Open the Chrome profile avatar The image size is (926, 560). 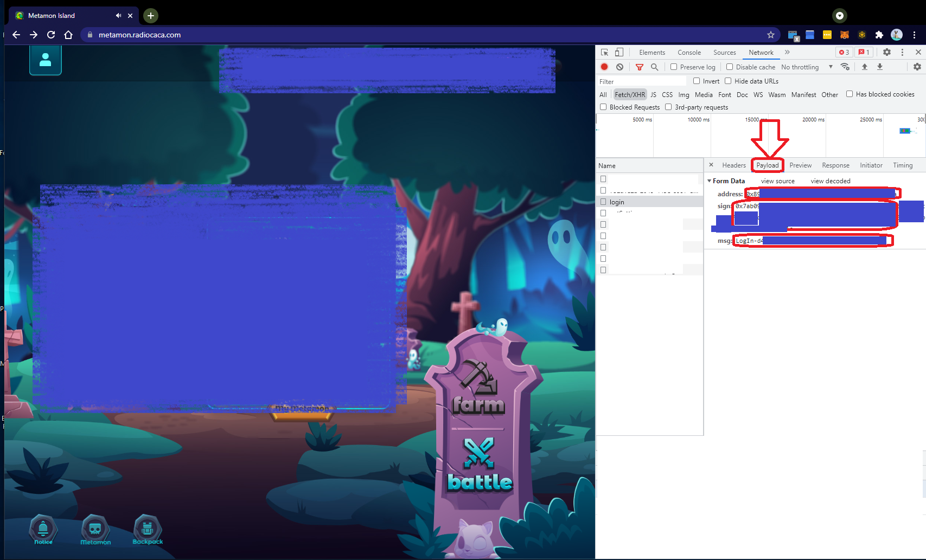[x=897, y=35]
